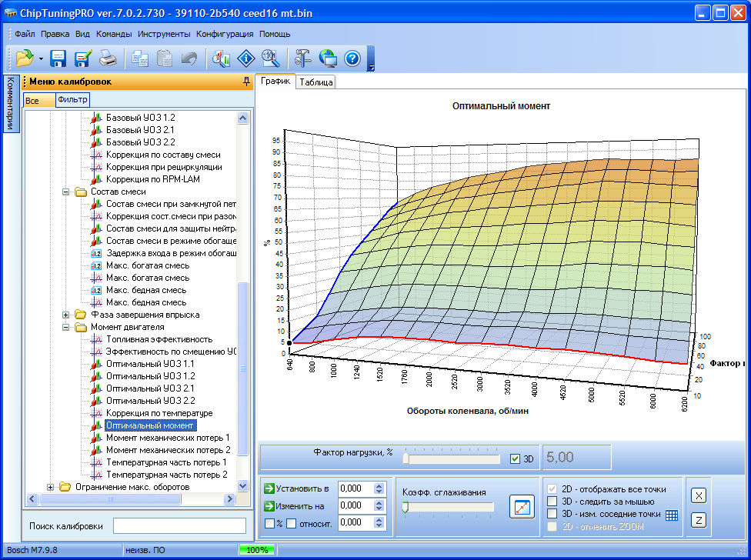751x560 pixels.
Task: Toggle the 3D view checkbox
Action: [516, 459]
